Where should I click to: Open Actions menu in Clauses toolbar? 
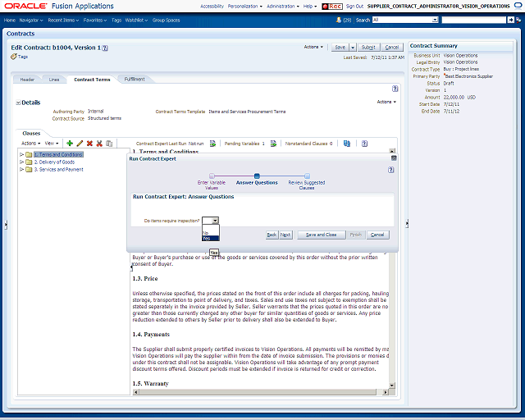tap(31, 144)
